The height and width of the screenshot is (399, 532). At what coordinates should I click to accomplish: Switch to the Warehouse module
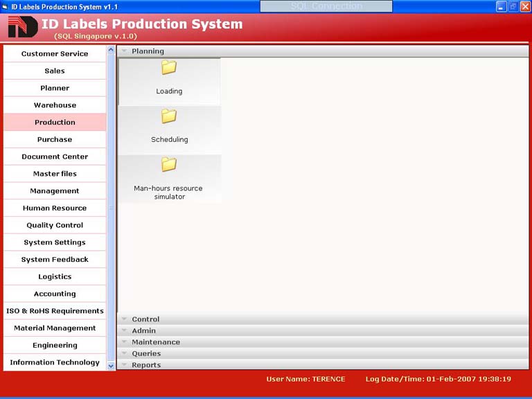(55, 105)
